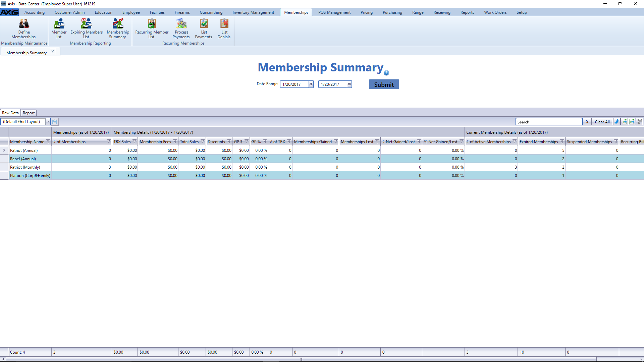Image resolution: width=644 pixels, height=362 pixels.
Task: Click the start date field 1/20/2017
Action: click(294, 84)
